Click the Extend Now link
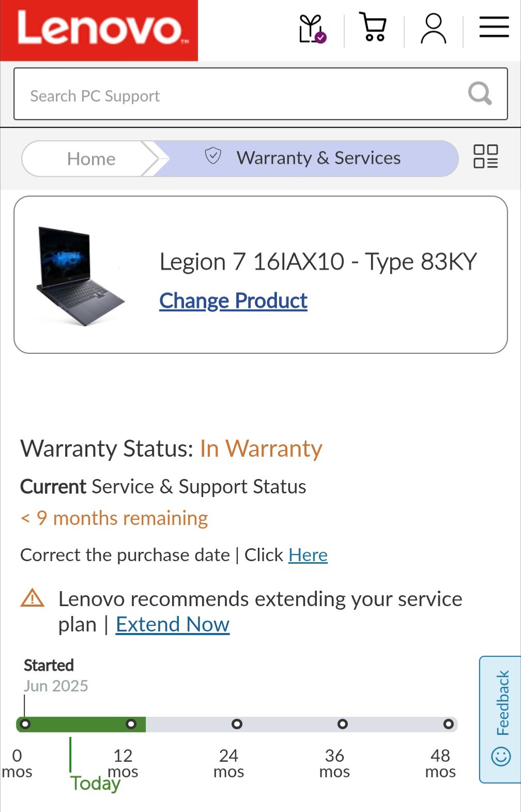521x812 pixels. tap(172, 624)
